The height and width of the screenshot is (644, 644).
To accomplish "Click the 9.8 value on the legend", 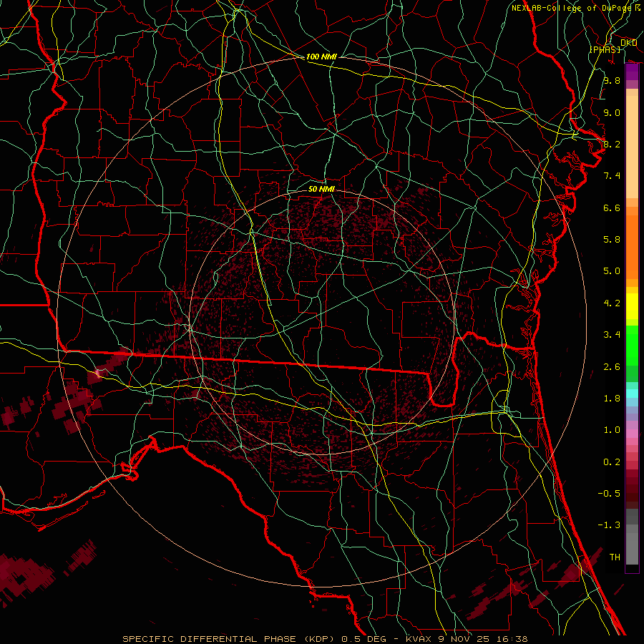I will tap(611, 81).
